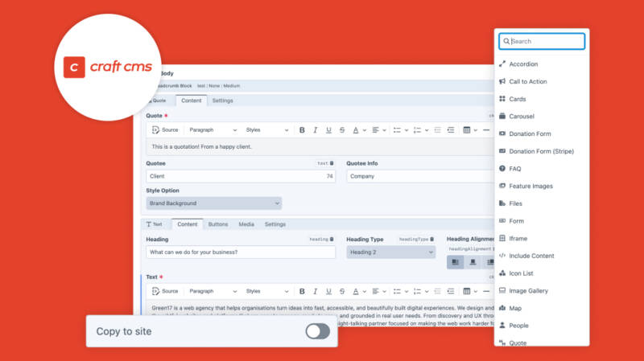This screenshot has width=644, height=361.
Task: Click underline icon in Quote editor toolbar
Action: (x=328, y=130)
